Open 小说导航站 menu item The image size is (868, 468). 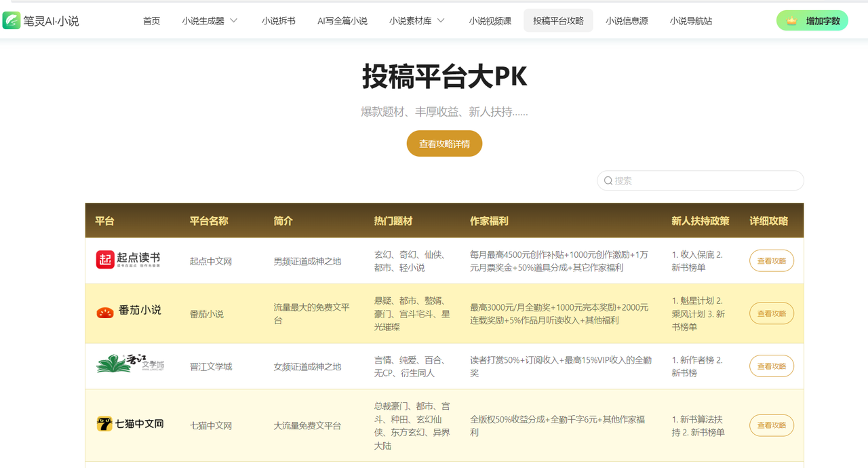coord(691,21)
